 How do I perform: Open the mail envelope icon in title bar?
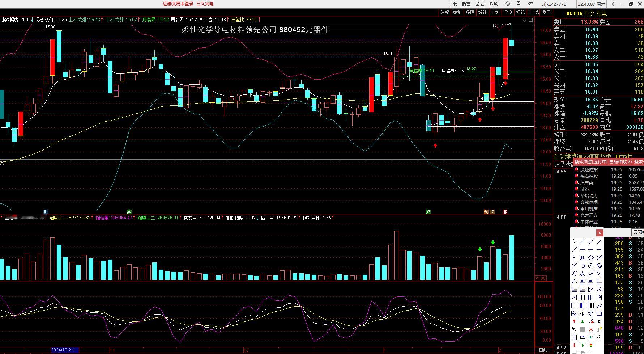[531, 4]
